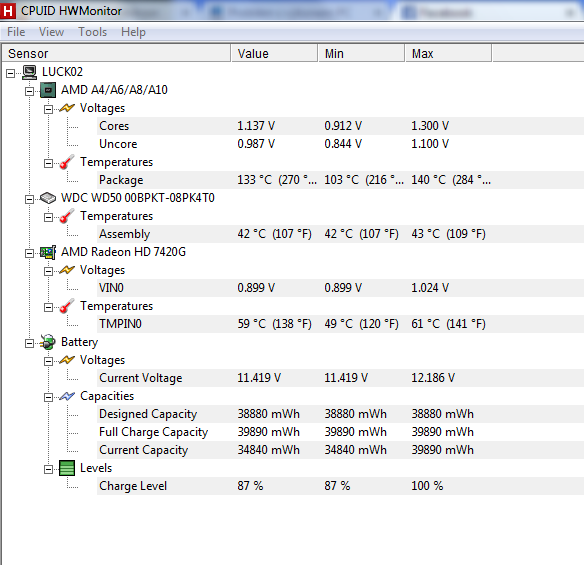Select the WDC WD50 00BPKT-08PK4T0 label

point(138,198)
